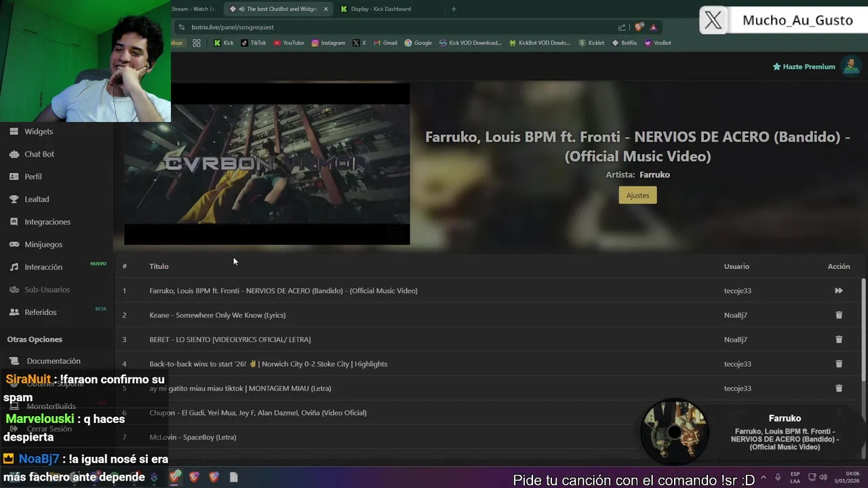The width and height of the screenshot is (868, 488).
Task: Delete Keane - Somewhere Only We Know
Action: [x=839, y=315]
